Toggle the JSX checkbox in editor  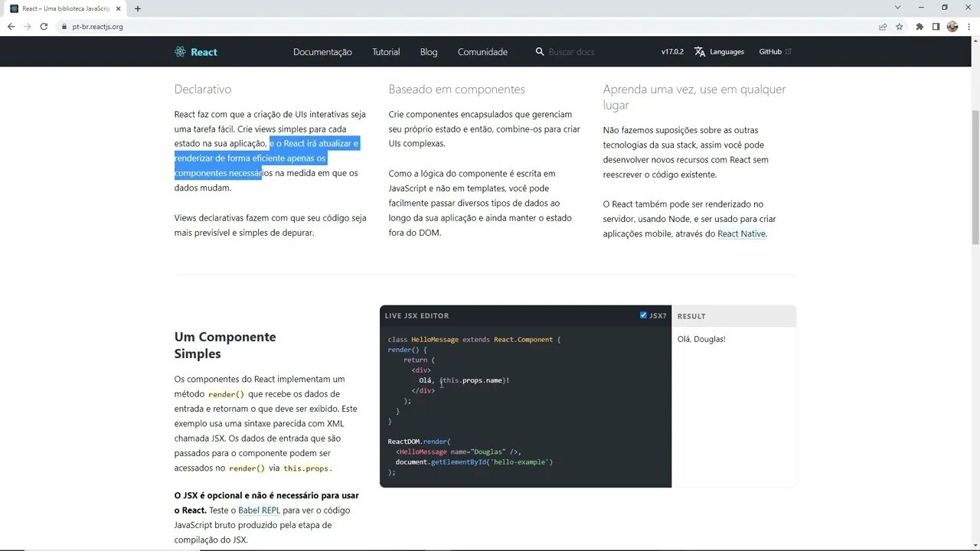click(643, 315)
